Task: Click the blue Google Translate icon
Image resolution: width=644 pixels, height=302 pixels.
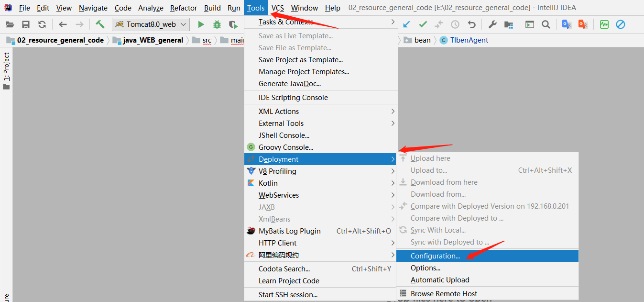Action: click(567, 24)
